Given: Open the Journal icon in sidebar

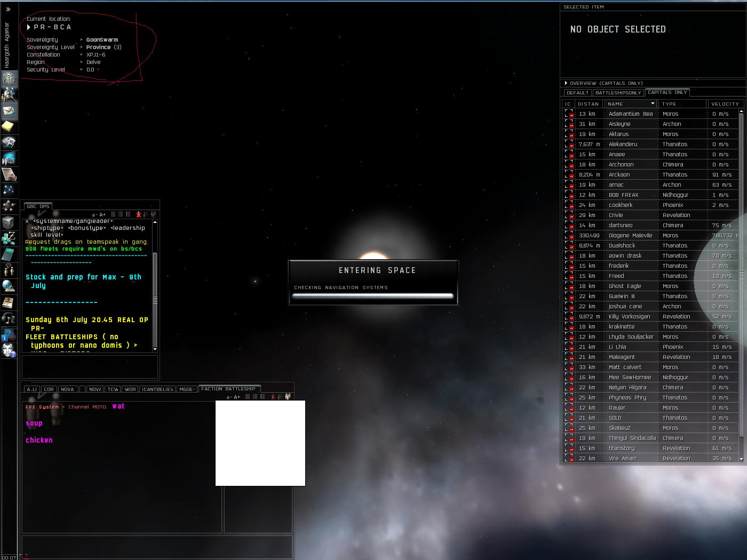Looking at the screenshot, I should (9, 174).
